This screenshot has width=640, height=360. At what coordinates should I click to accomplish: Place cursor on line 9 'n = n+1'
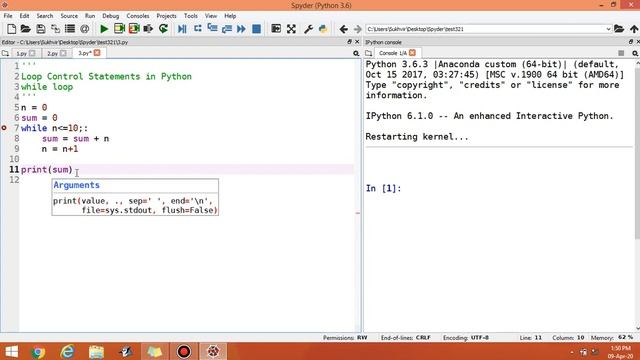60,149
